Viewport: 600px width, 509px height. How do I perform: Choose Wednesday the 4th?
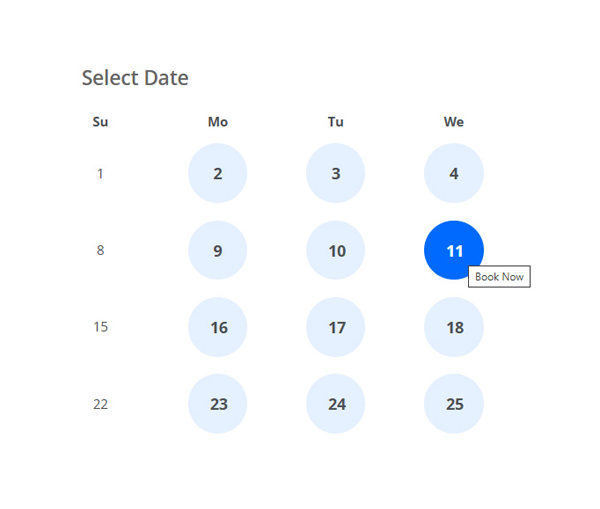[454, 173]
